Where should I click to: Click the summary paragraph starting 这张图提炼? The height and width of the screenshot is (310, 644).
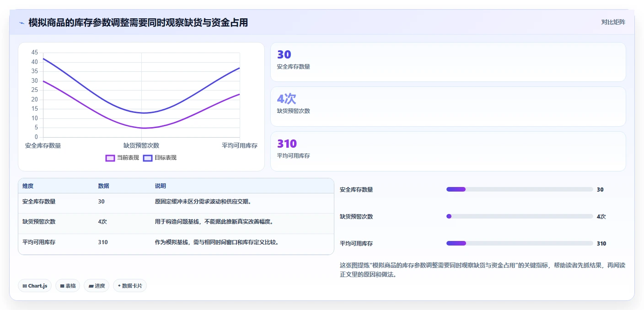[483, 270]
